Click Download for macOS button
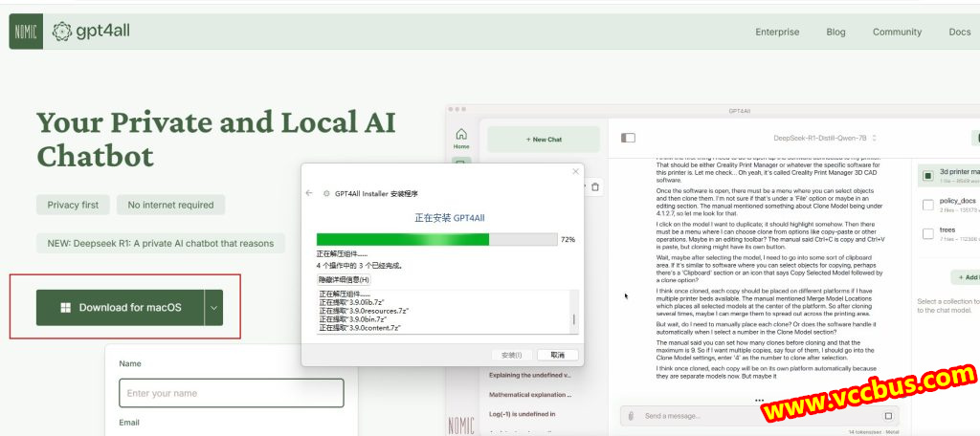Screen dimensions: 980x436 120,307
